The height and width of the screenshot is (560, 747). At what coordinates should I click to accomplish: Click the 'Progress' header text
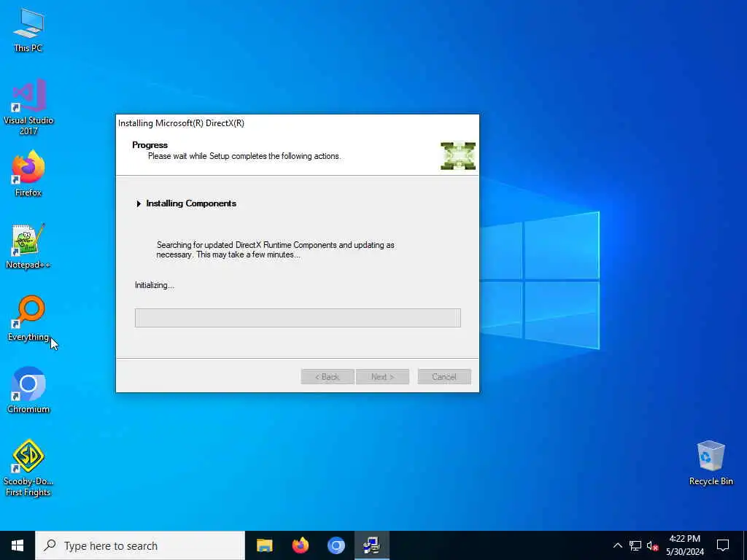(x=150, y=145)
